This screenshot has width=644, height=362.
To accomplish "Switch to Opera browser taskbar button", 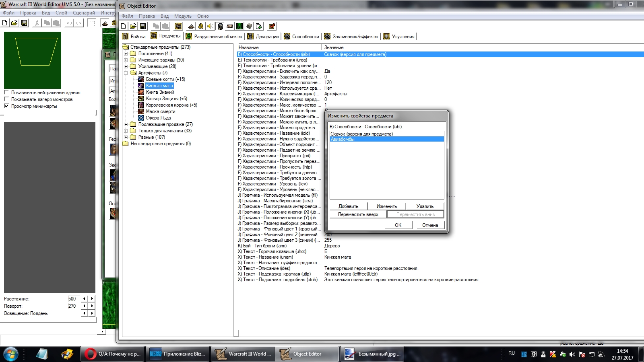I will coord(112,354).
